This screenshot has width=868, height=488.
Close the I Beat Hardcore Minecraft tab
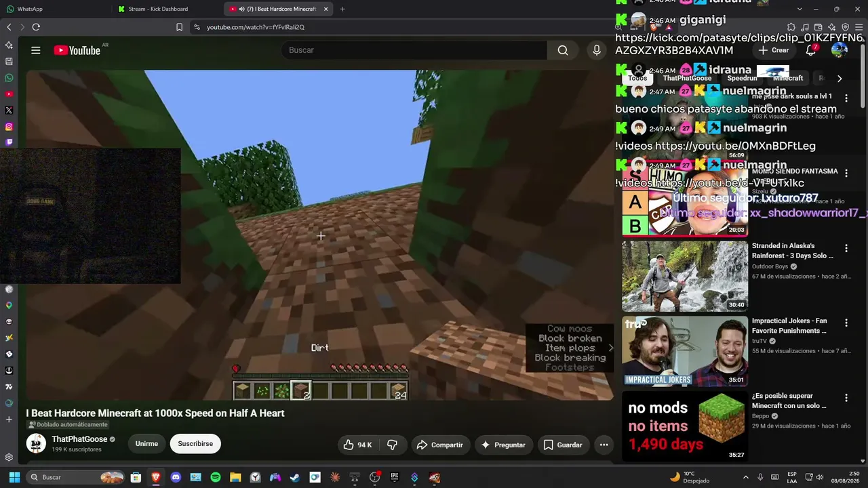click(325, 9)
